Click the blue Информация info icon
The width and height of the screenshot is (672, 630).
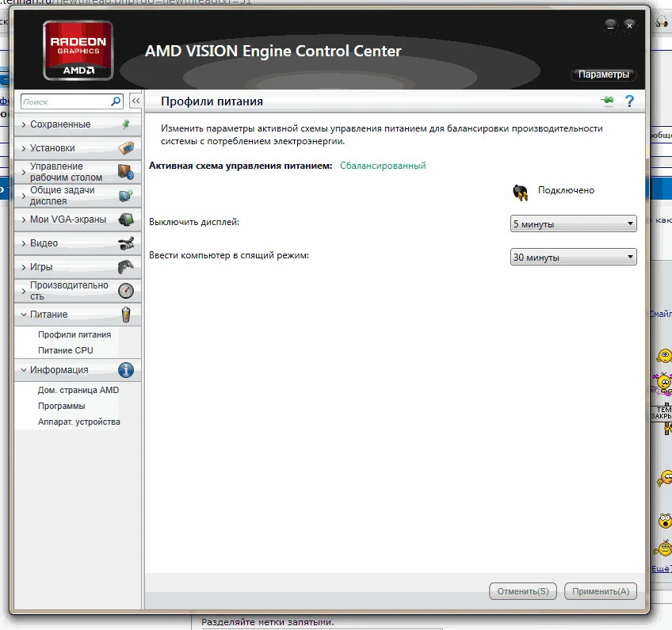126,370
